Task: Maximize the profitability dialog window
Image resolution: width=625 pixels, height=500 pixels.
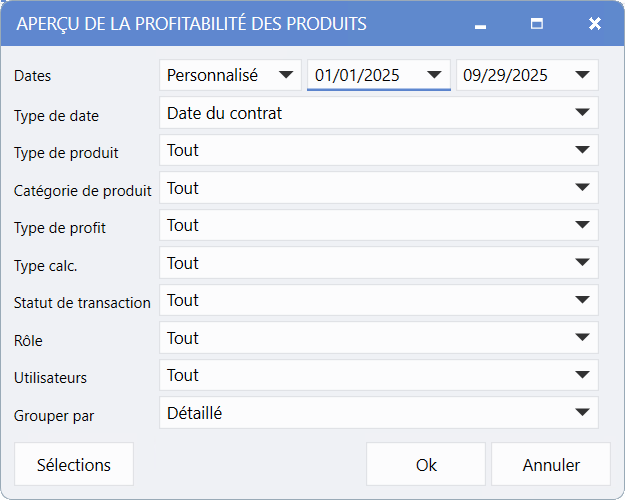Action: point(537,23)
